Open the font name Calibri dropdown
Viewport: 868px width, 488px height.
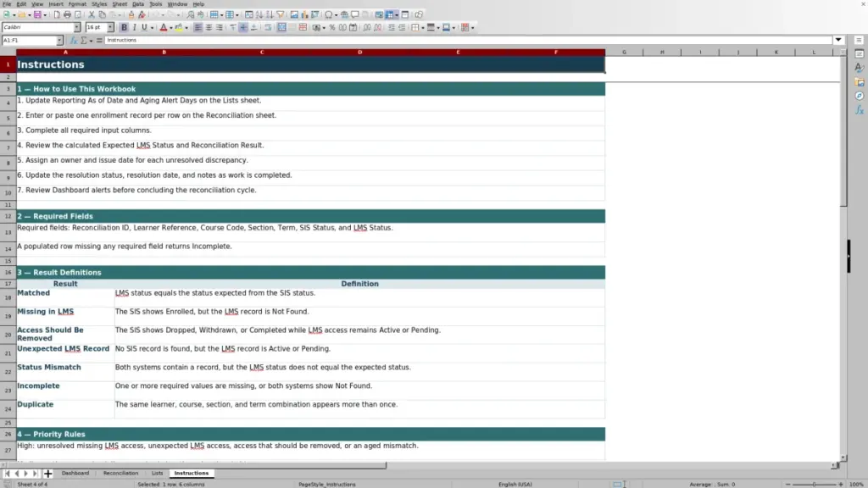click(x=77, y=27)
